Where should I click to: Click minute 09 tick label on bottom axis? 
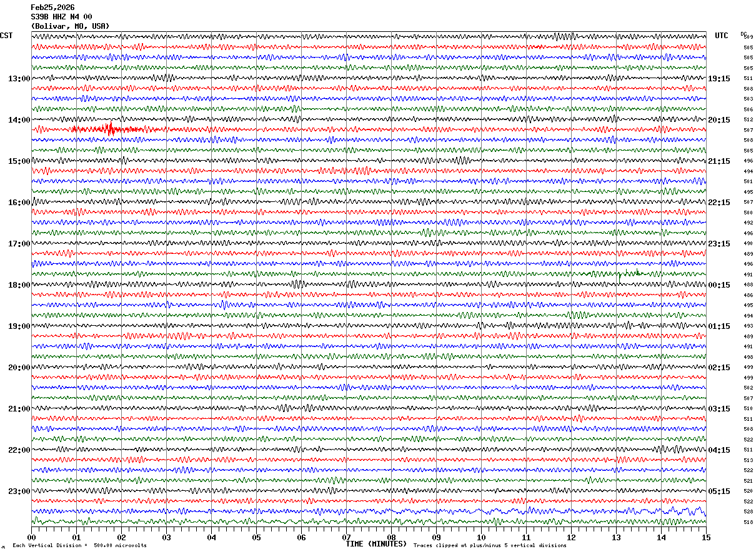tap(436, 537)
